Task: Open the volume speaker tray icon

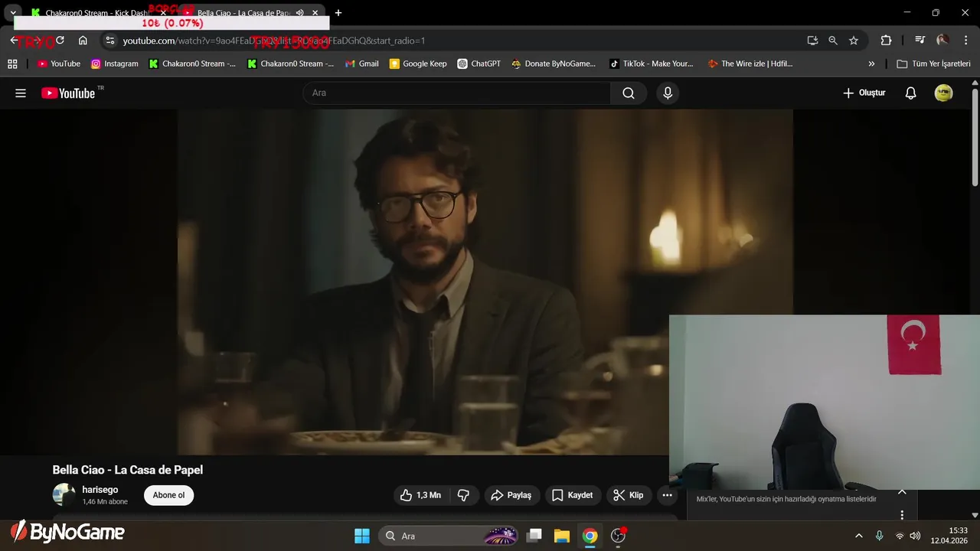Action: (x=915, y=536)
